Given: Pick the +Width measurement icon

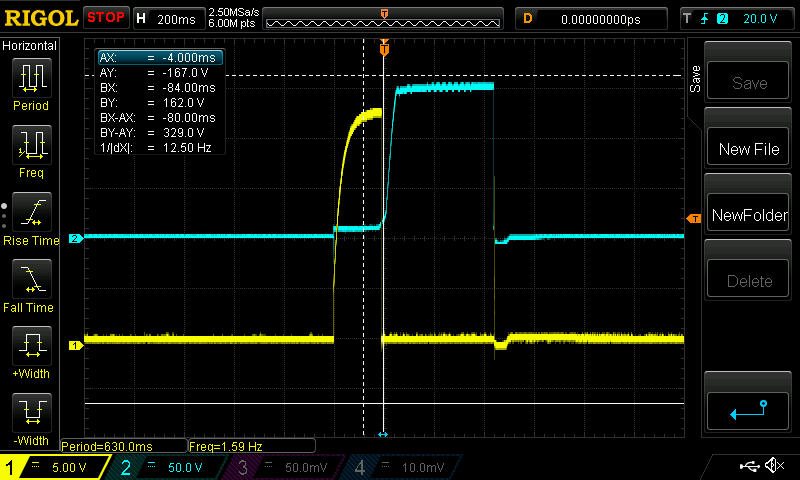Looking at the screenshot, I should pyautogui.click(x=31, y=352).
